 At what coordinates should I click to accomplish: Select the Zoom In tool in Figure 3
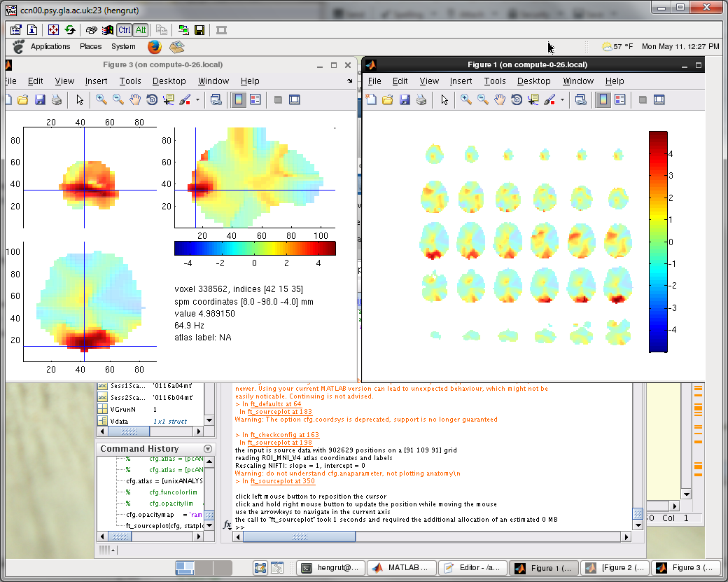pos(101,100)
